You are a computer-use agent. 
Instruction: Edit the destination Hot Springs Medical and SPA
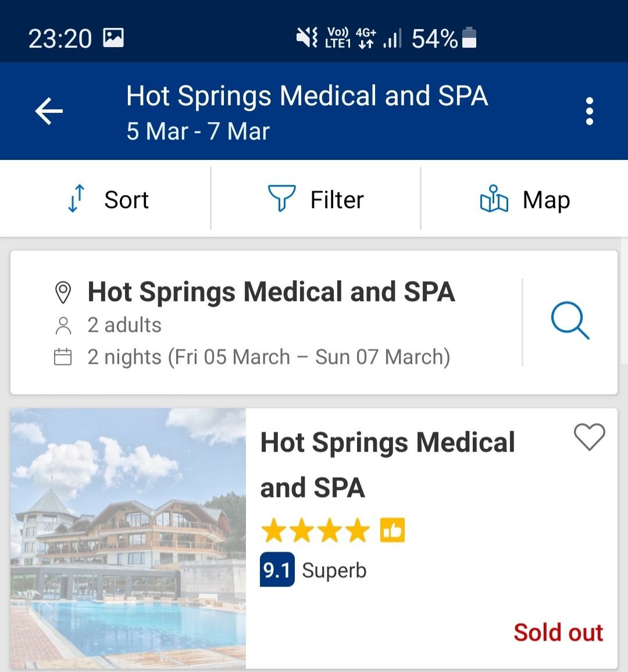click(x=271, y=292)
